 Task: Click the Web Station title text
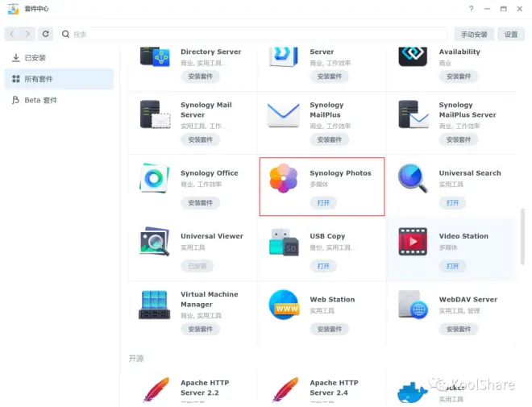332,300
